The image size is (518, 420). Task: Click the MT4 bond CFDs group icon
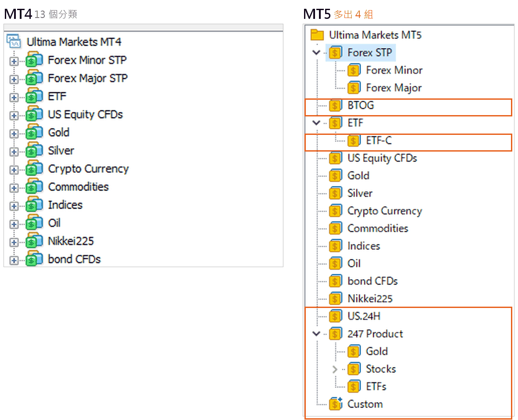tap(34, 259)
